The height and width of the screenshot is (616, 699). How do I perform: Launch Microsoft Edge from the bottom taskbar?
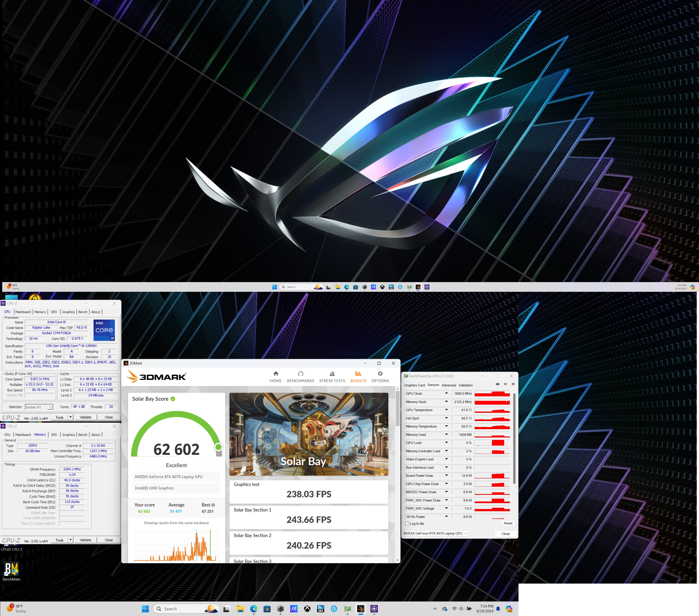[253, 609]
